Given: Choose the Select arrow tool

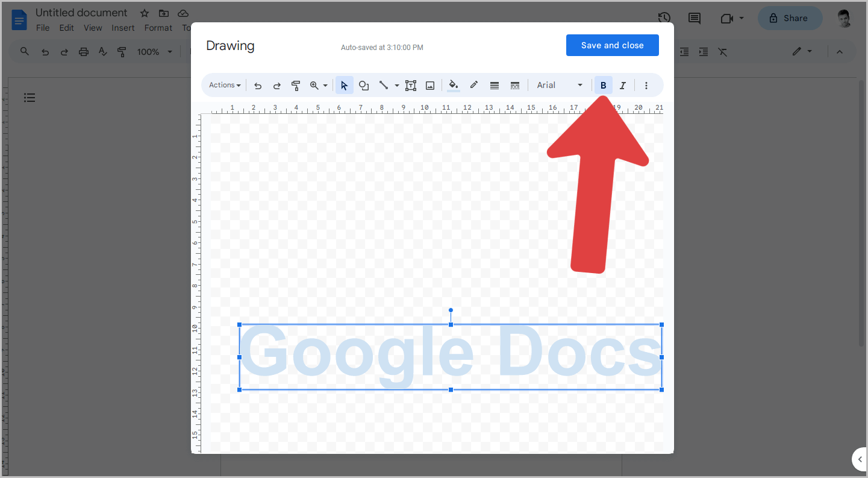Looking at the screenshot, I should [x=344, y=86].
